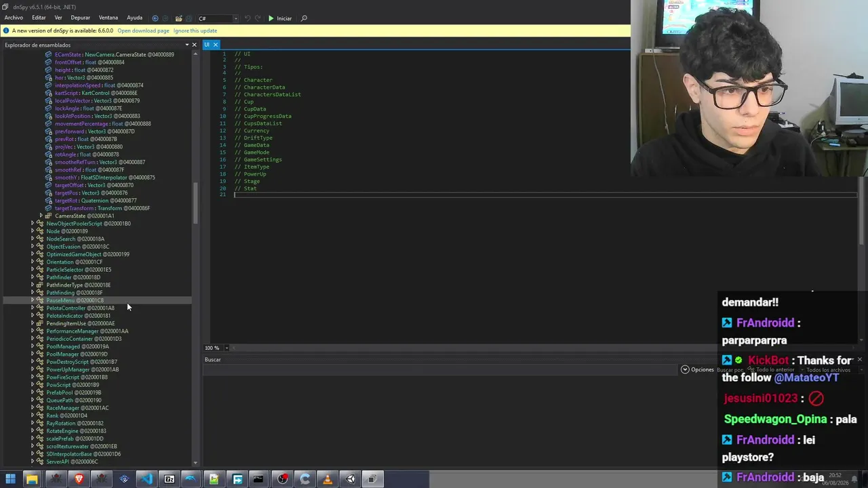Viewport: 868px width, 488px height.
Task: Open the Editar menu
Action: point(39,18)
